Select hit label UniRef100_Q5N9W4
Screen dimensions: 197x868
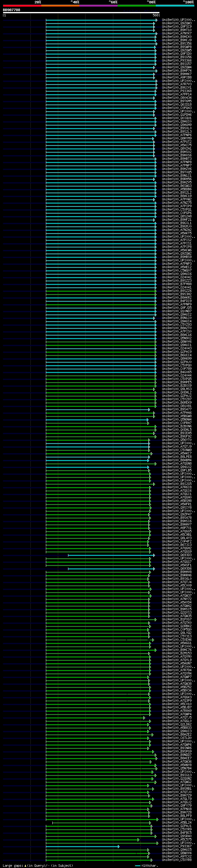pyautogui.click(x=177, y=419)
